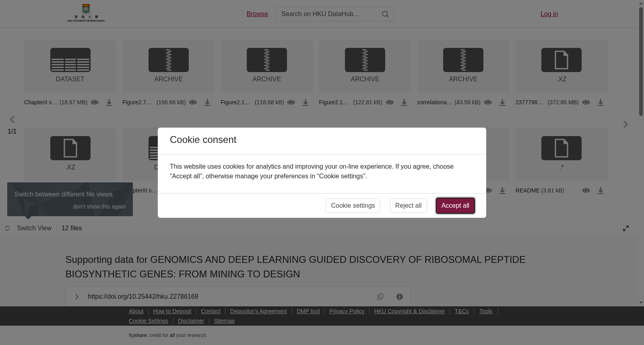
Task: Open the README file thumbnail
Action: click(561, 154)
